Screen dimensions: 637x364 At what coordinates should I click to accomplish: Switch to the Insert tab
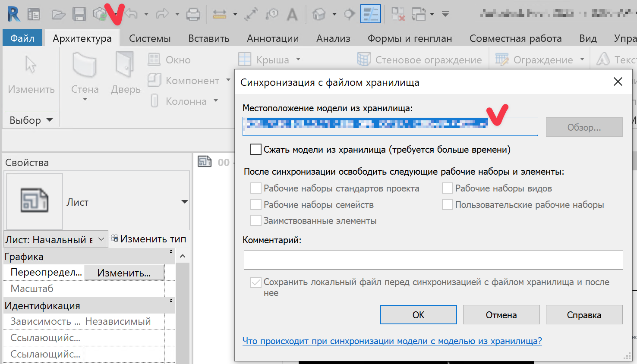coord(209,38)
